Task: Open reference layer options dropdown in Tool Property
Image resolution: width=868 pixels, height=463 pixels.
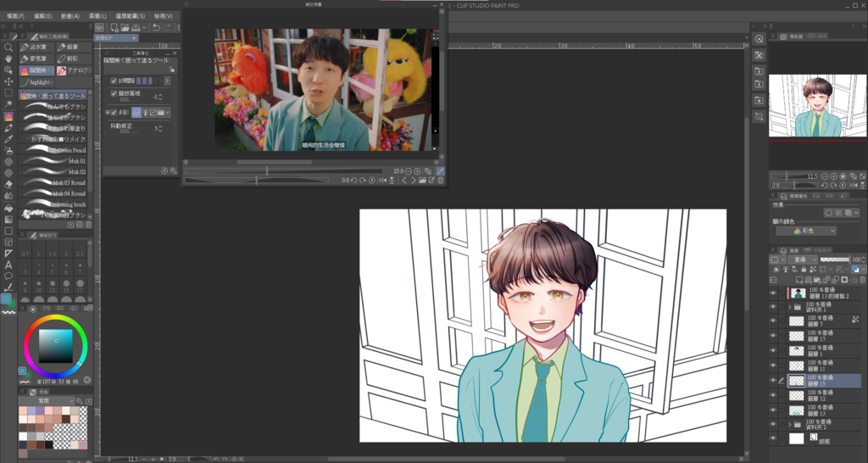Action: [167, 113]
